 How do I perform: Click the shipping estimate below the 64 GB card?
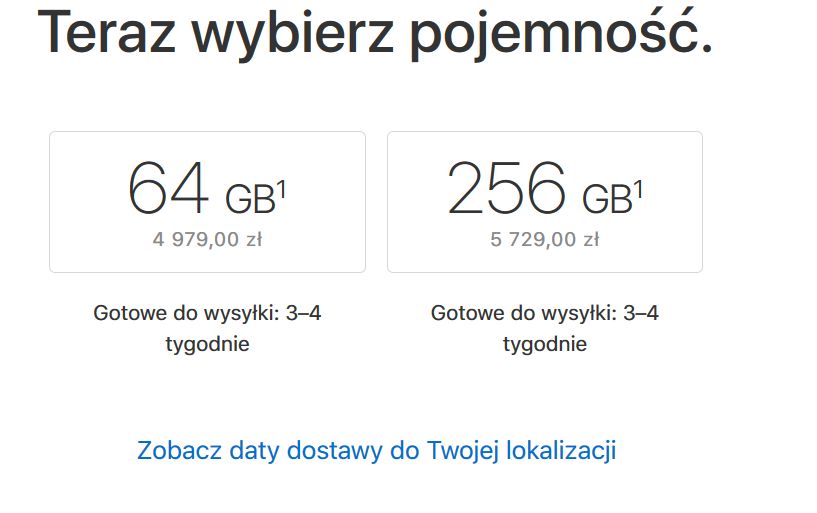[207, 313]
